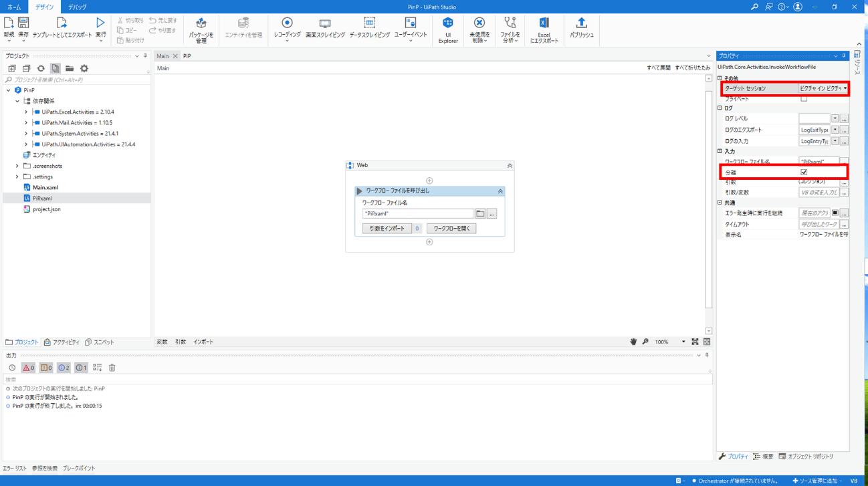Viewport: 868px width, 486px height.
Task: Expand UiPath.Excel.Activities dependency node
Action: coord(26,112)
